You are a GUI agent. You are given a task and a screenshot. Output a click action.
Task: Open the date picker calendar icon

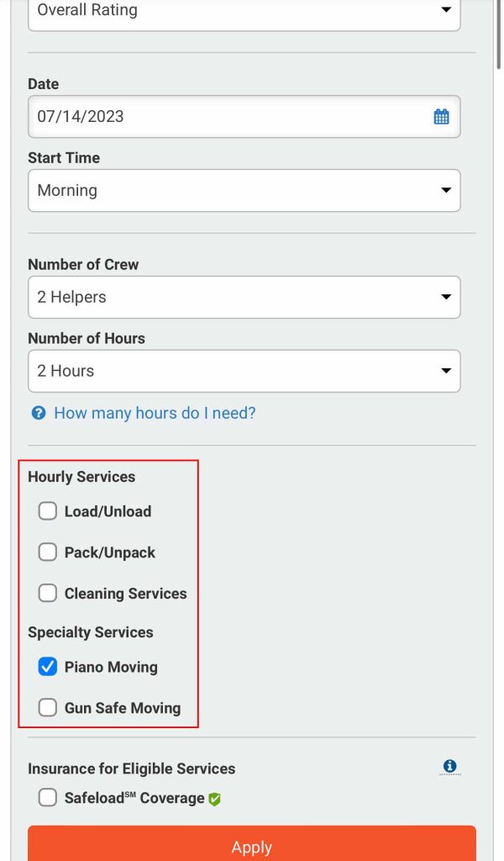pyautogui.click(x=441, y=116)
